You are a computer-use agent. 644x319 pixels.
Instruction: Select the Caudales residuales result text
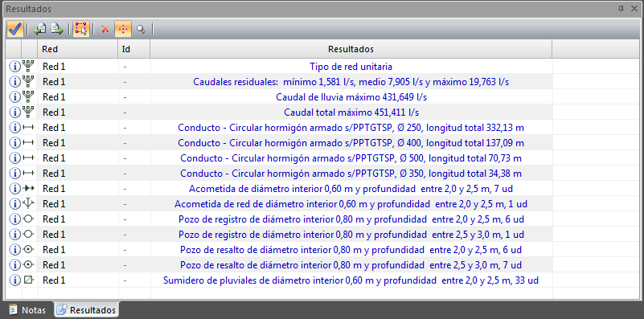point(351,82)
